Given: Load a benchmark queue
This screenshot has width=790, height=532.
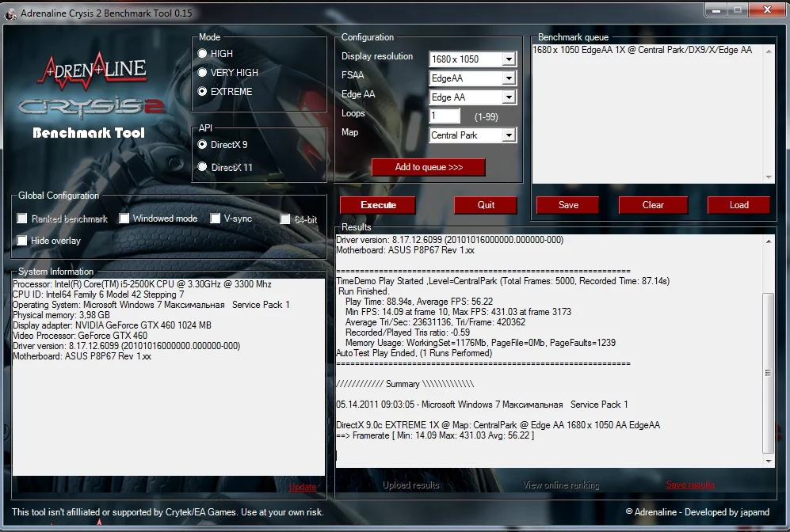Looking at the screenshot, I should pyautogui.click(x=738, y=205).
